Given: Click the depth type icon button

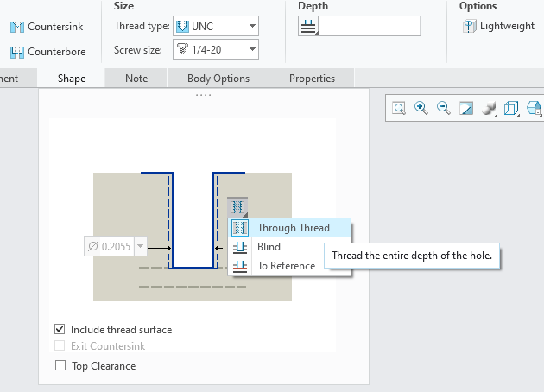Looking at the screenshot, I should 309,26.
